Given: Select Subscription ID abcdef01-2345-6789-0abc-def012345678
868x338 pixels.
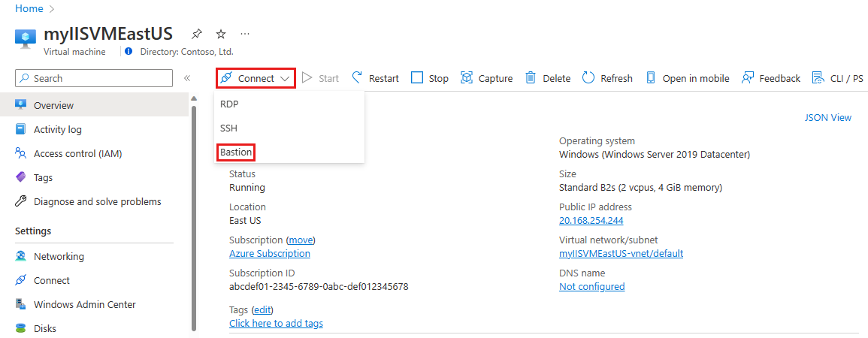Looking at the screenshot, I should tap(319, 287).
